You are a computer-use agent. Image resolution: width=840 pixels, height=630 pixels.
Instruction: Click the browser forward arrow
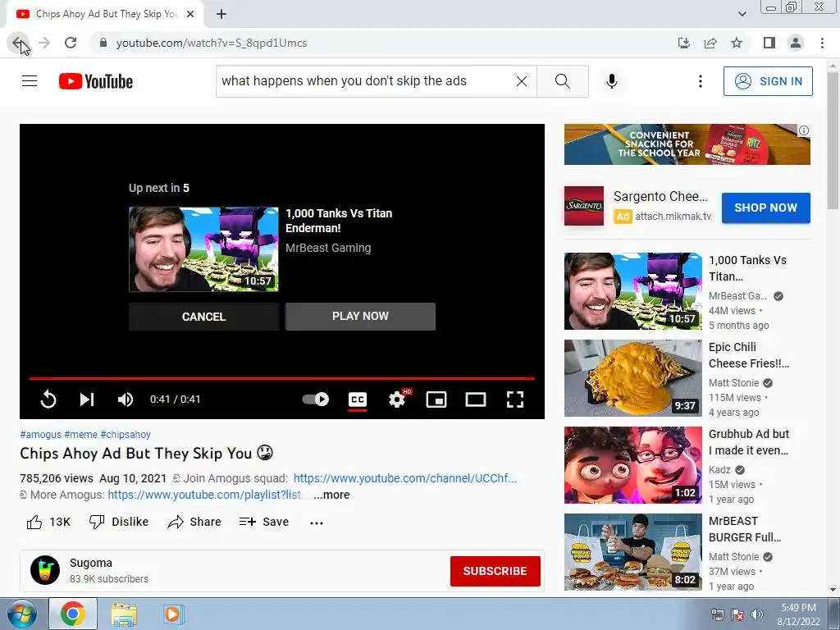(44, 43)
